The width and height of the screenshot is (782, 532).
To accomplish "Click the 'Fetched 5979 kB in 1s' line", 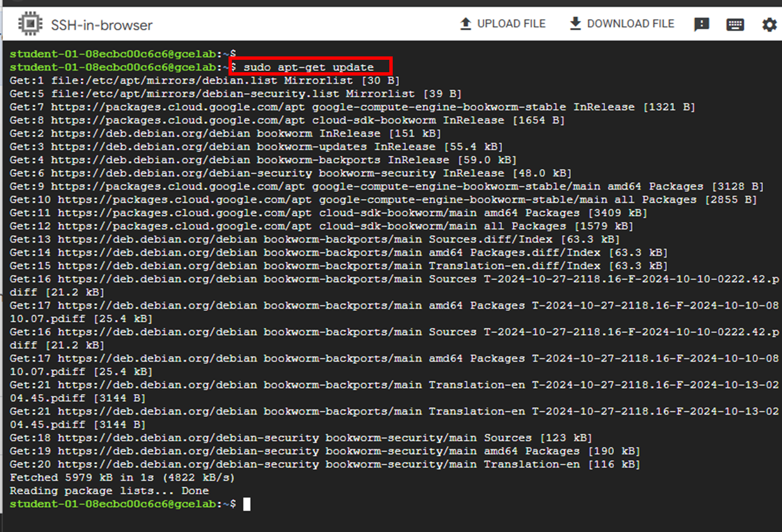I will (122, 478).
